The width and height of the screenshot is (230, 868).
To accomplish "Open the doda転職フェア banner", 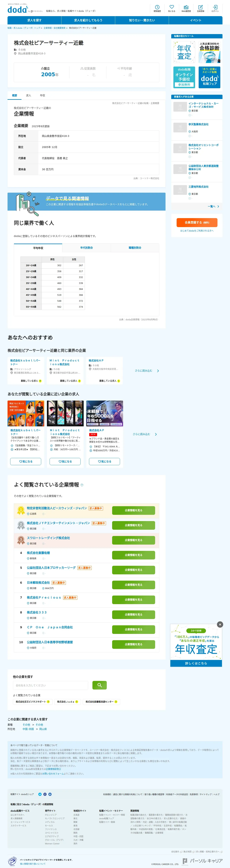I will [209, 77].
